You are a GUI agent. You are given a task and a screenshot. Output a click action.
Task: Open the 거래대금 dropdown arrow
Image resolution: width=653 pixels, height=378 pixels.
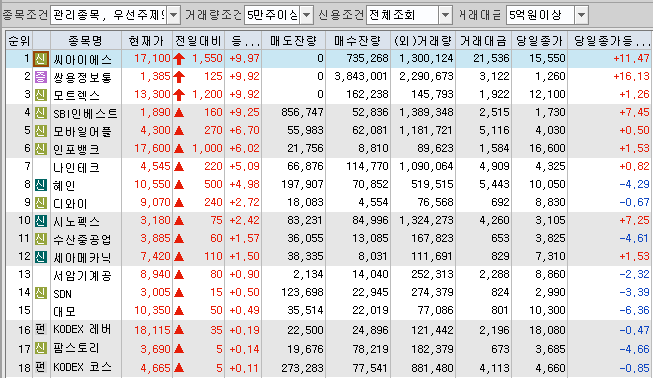[x=581, y=15]
